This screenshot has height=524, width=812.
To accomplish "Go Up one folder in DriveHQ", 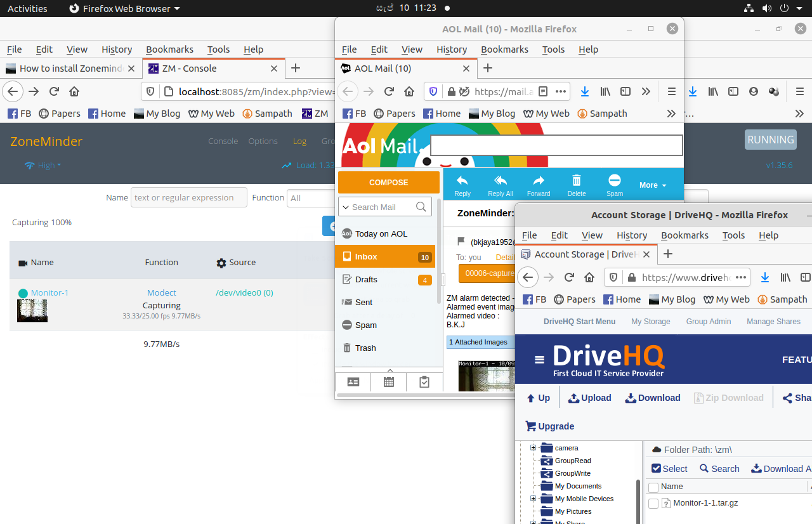I will 539,398.
